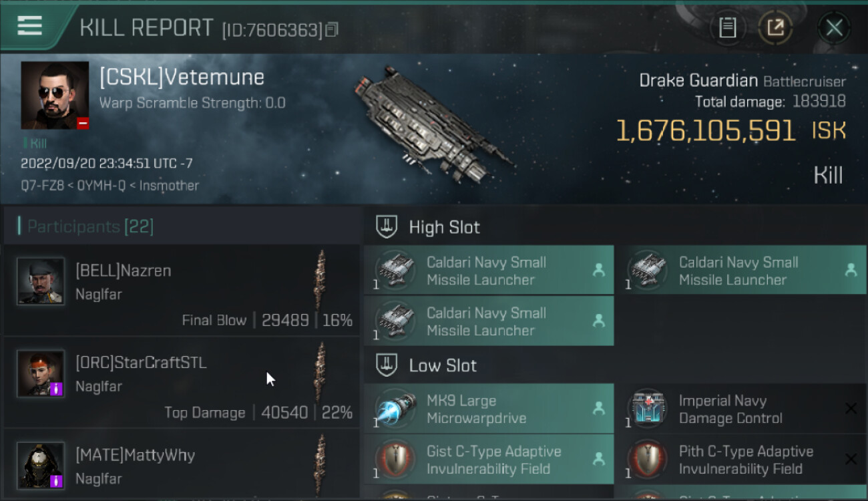Click Pith C-Type Adaptive Invulnerability Field icon
868x501 pixels.
coord(647,460)
